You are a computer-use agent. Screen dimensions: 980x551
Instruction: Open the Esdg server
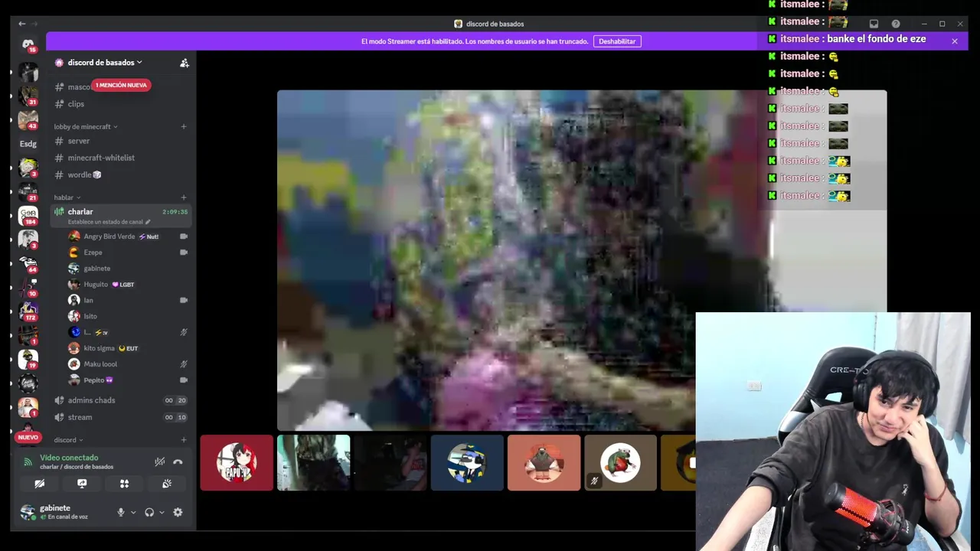[28, 144]
